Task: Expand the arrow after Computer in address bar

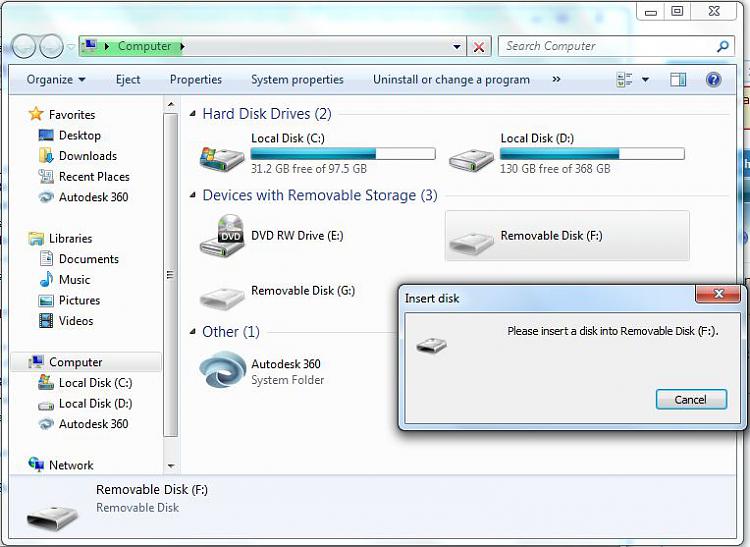Action: coord(182,46)
